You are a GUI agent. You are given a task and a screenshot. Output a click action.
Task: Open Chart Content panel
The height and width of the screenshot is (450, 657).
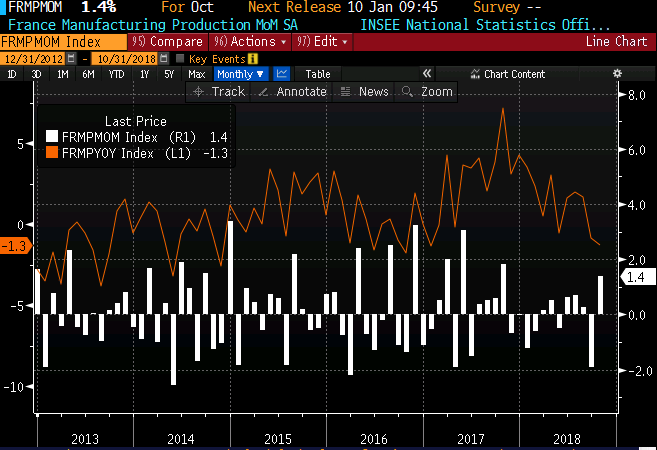click(x=507, y=74)
